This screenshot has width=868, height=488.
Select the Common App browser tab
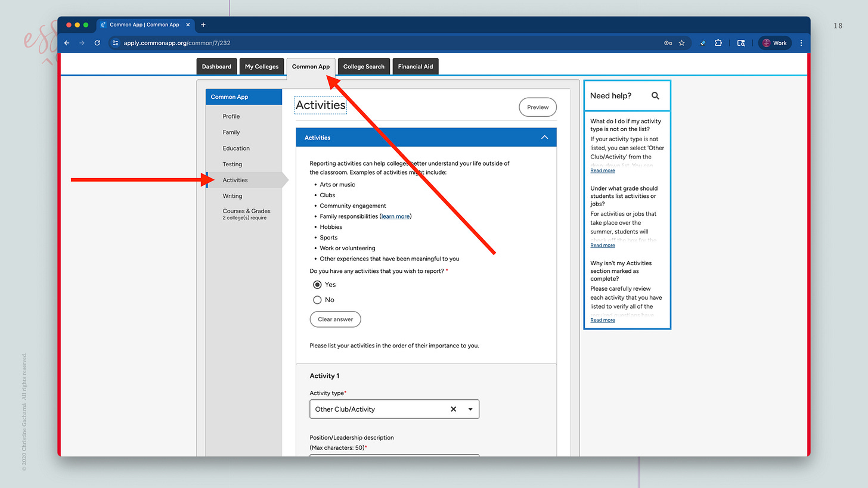pyautogui.click(x=144, y=24)
